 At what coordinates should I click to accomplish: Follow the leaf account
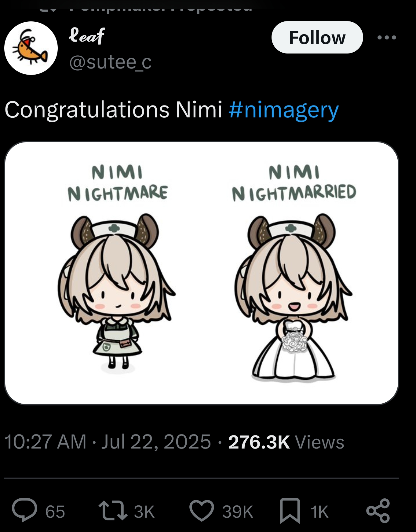[x=317, y=38]
